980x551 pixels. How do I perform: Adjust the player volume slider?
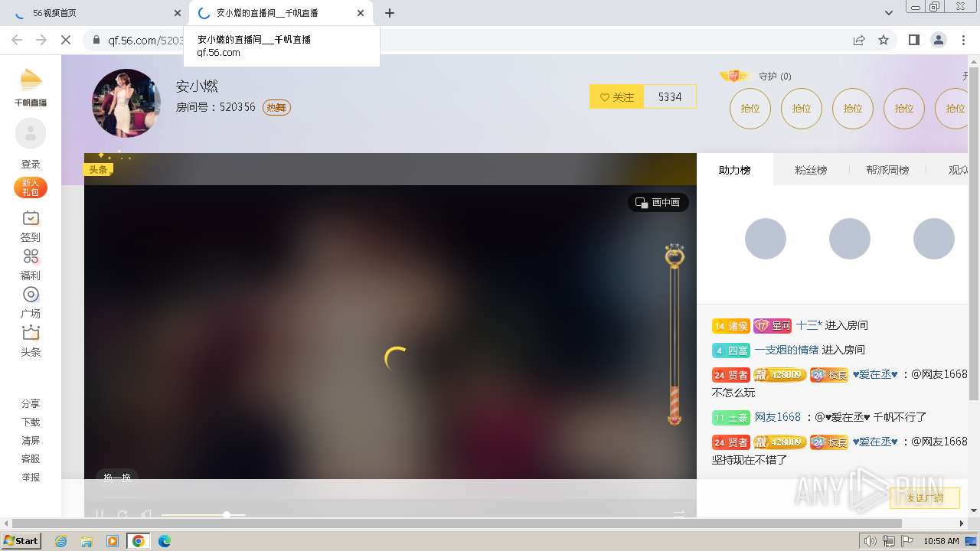[x=203, y=514]
